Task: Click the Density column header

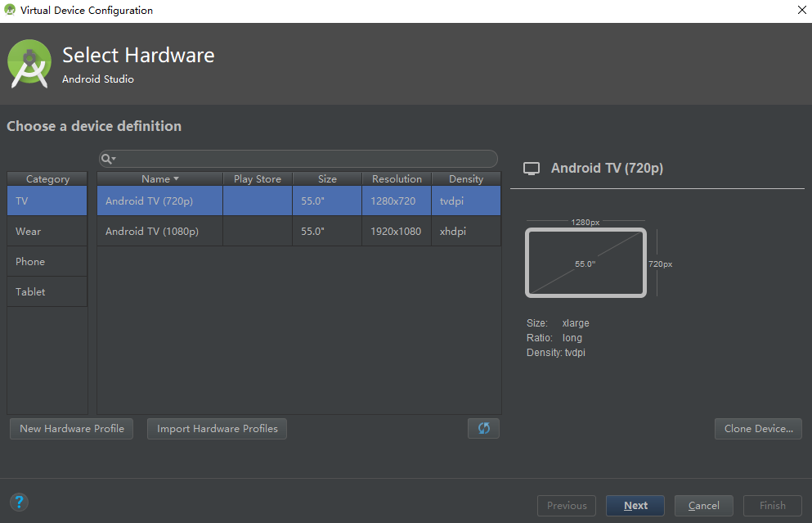Action: coord(466,178)
